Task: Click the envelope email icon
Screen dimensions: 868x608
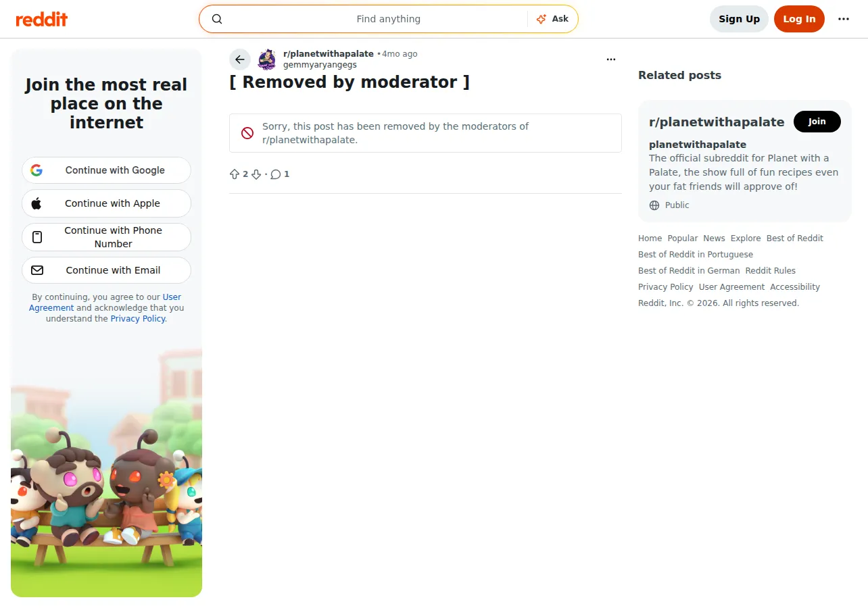Action: (37, 270)
